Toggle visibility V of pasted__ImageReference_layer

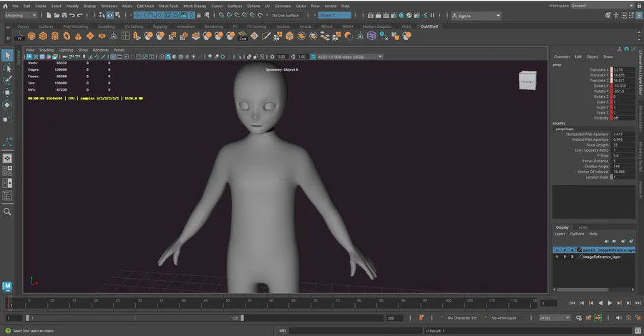(x=557, y=250)
